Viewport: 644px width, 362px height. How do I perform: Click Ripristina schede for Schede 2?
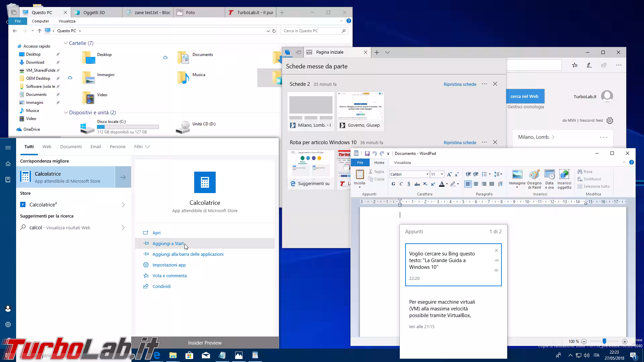point(460,84)
